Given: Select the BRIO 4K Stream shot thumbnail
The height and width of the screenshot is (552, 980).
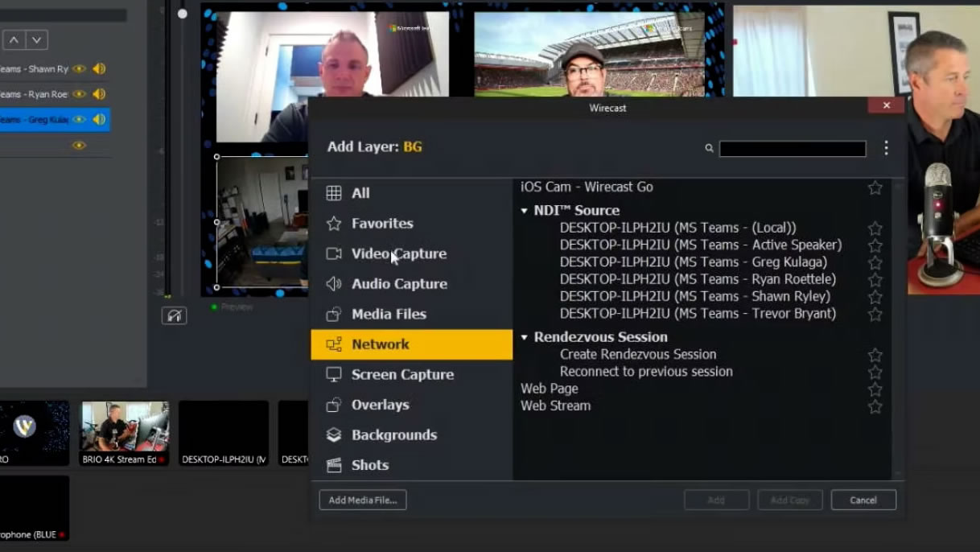Looking at the screenshot, I should (125, 434).
